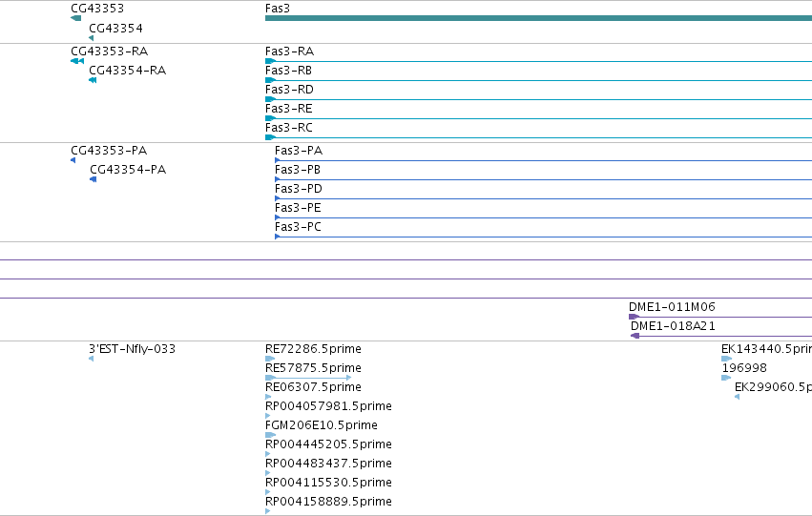Click the Fas3-PB protein start glyph

[278, 179]
